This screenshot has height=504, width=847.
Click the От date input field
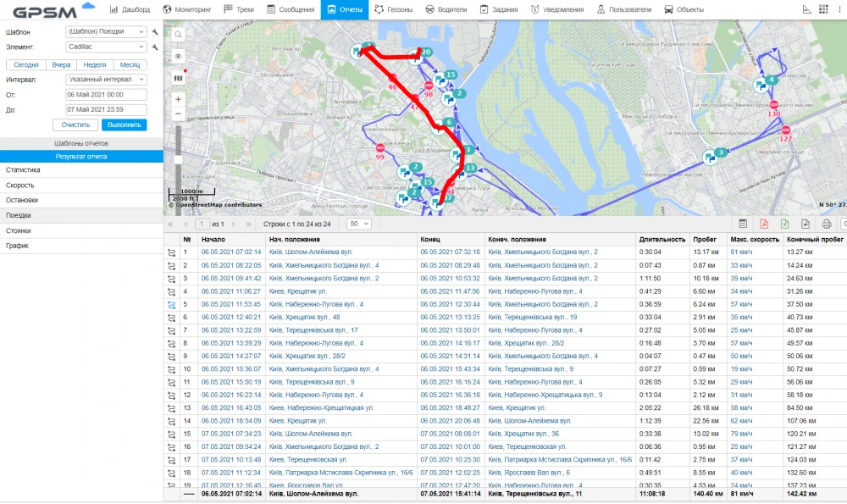coord(106,95)
